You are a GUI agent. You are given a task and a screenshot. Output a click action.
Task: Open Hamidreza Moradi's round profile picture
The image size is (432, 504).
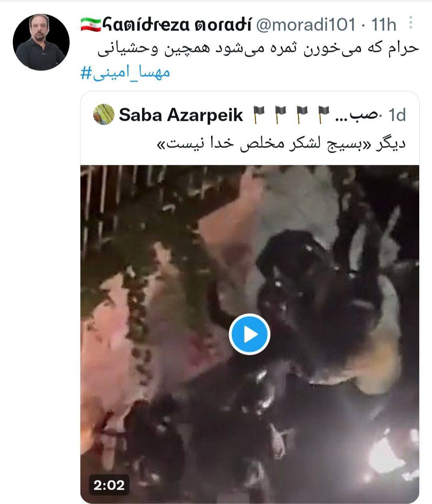tap(41, 42)
